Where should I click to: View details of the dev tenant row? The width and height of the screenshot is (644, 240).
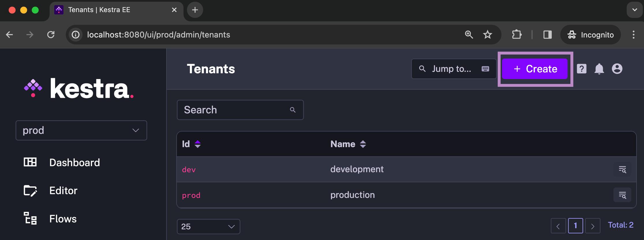coord(622,170)
